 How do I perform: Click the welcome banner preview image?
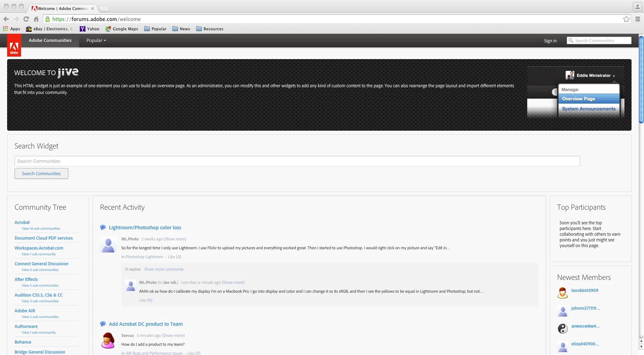point(576,92)
